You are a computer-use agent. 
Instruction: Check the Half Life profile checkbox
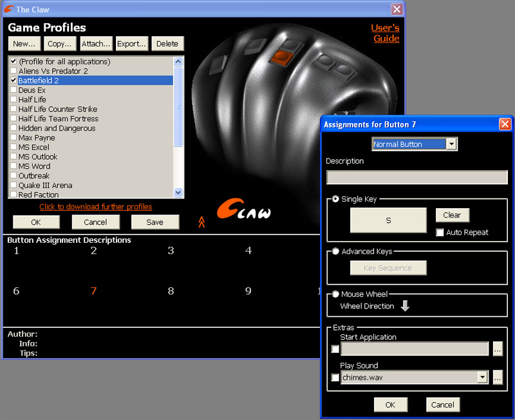(x=14, y=99)
